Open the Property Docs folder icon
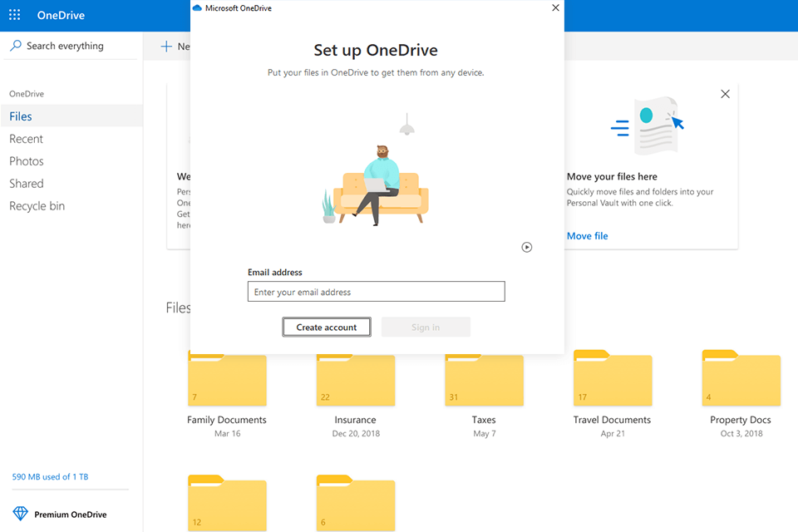The image size is (798, 532). click(741, 377)
